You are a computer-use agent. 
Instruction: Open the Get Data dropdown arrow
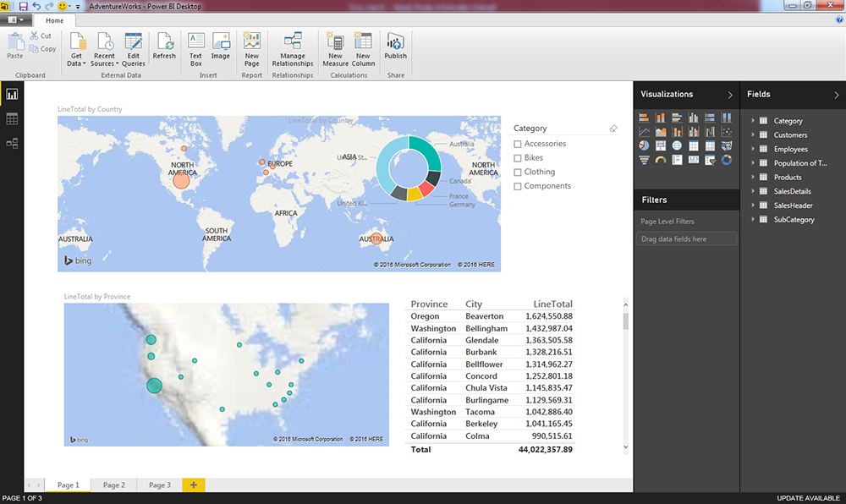tap(84, 63)
